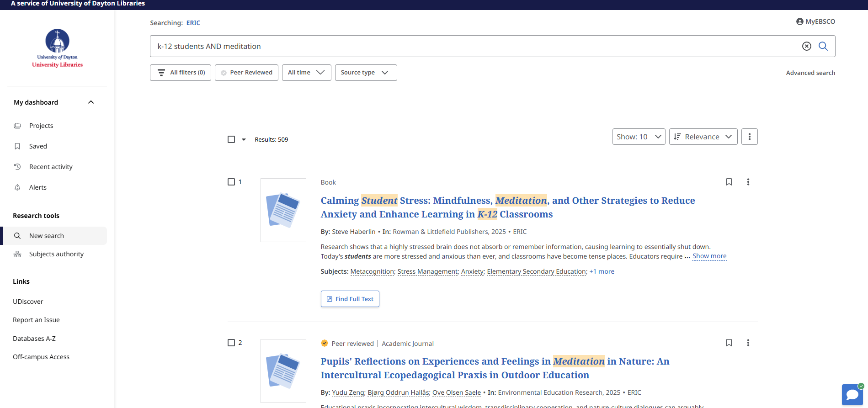868x408 pixels.
Task: Collapse the My dashboard section
Action: click(x=91, y=102)
